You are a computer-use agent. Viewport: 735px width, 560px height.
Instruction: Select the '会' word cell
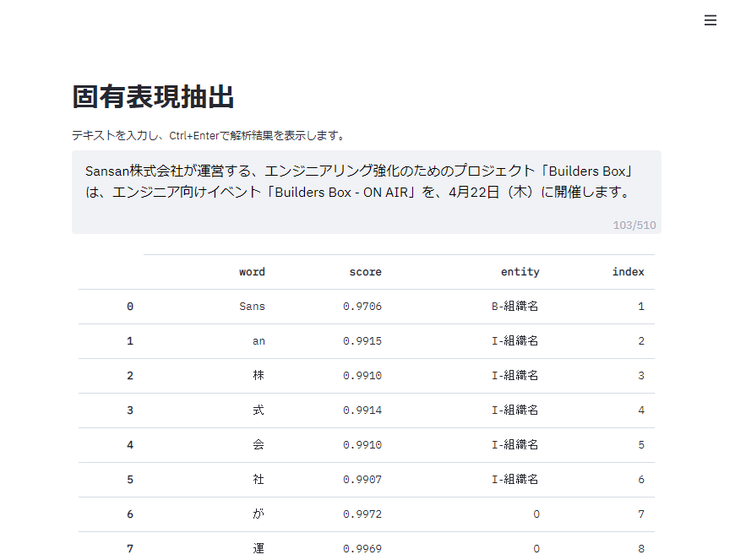tap(259, 445)
